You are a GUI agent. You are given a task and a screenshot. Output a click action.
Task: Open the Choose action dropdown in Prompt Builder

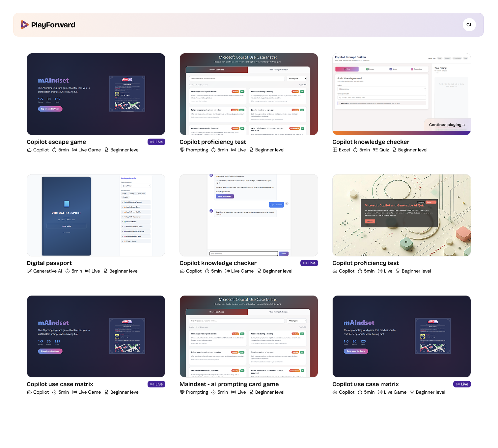click(x=381, y=89)
